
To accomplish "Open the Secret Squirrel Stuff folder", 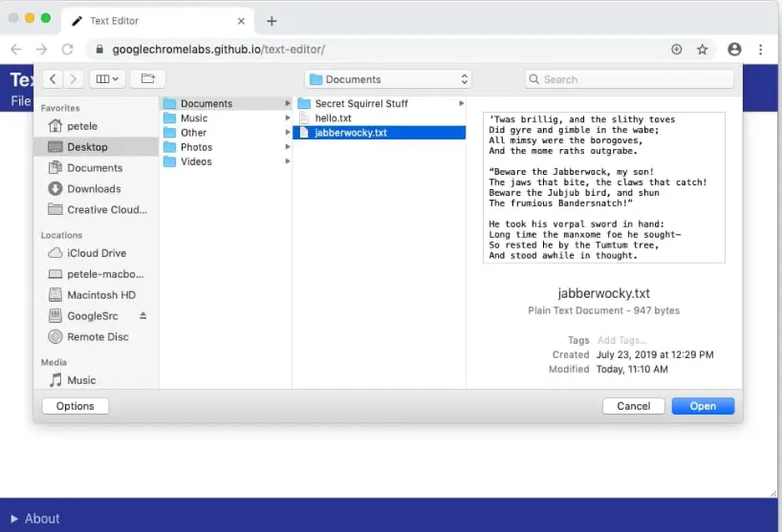I will click(380, 103).
